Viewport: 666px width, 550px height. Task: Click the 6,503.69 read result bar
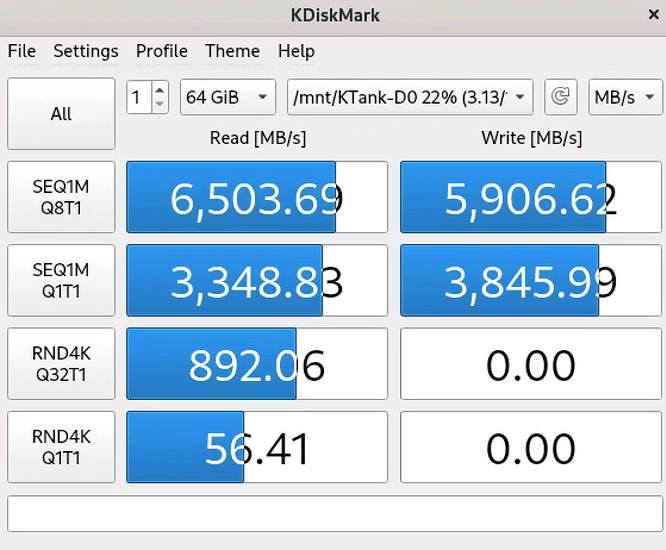coord(257,198)
